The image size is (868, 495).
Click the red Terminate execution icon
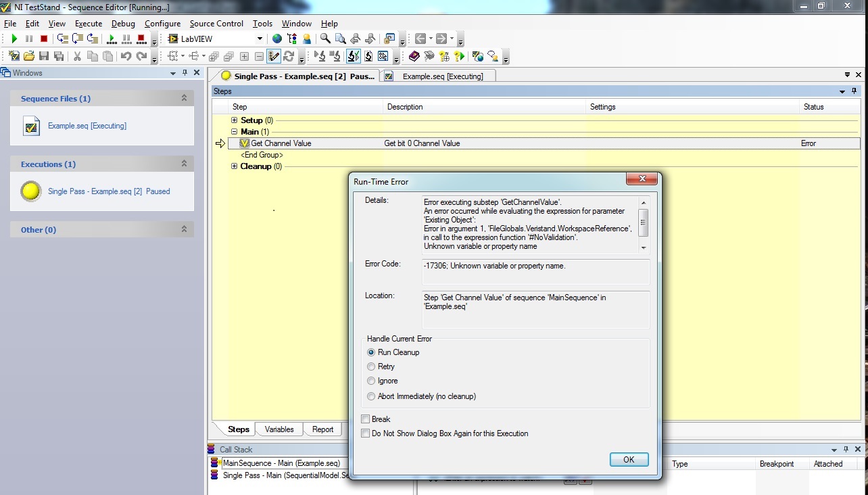pyautogui.click(x=44, y=39)
